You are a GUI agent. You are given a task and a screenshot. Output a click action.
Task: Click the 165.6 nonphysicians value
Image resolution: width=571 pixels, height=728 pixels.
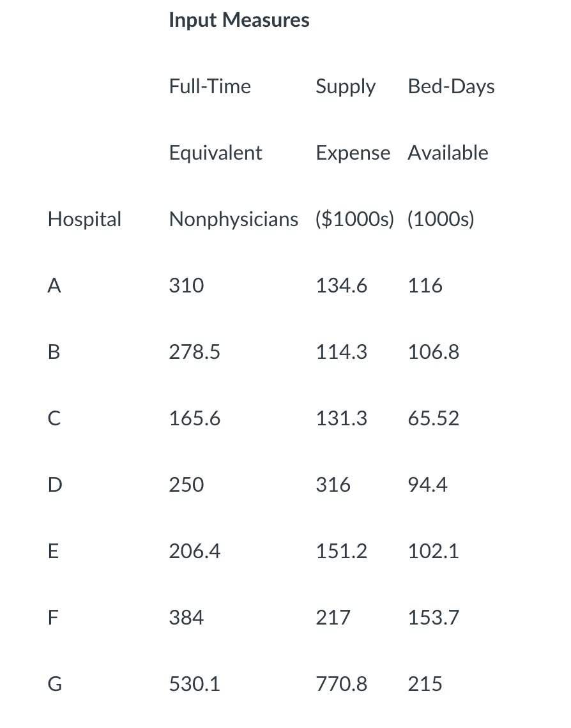click(x=195, y=418)
